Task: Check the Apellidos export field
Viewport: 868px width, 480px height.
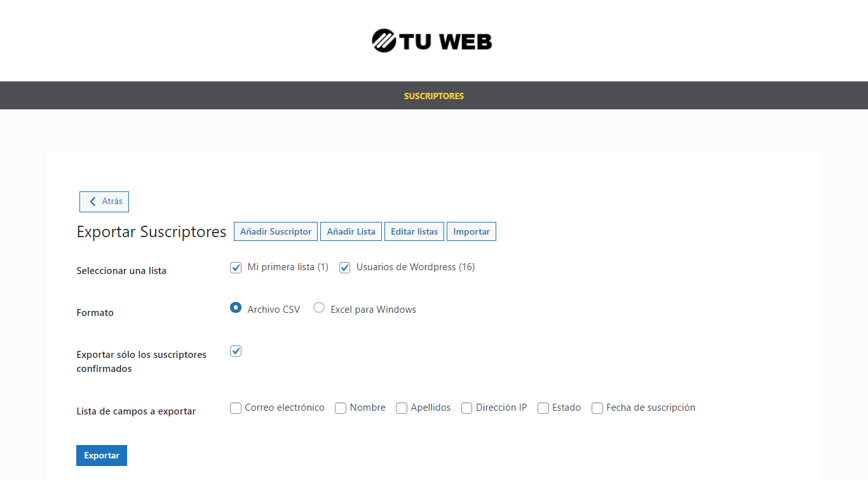Action: pyautogui.click(x=402, y=408)
